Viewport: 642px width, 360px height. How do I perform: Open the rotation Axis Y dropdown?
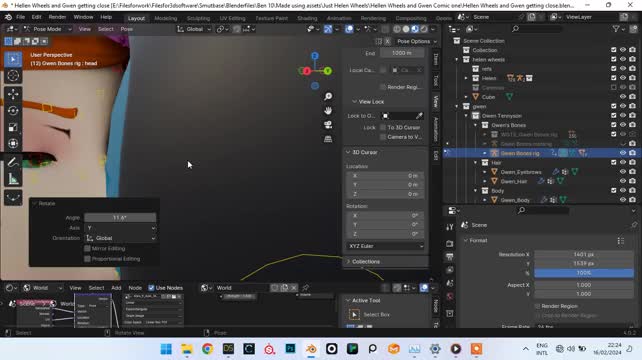pos(120,228)
